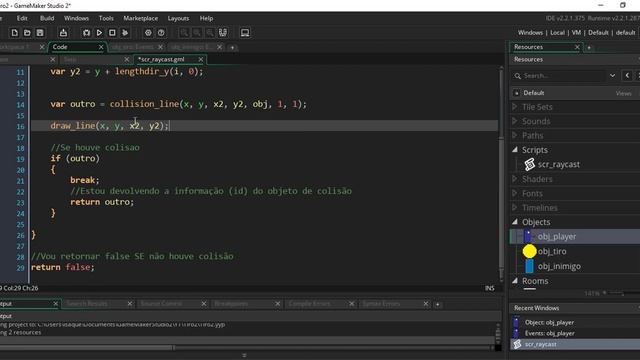Expand the Fonts folder
This screenshot has width=640, height=360.
pyautogui.click(x=515, y=193)
